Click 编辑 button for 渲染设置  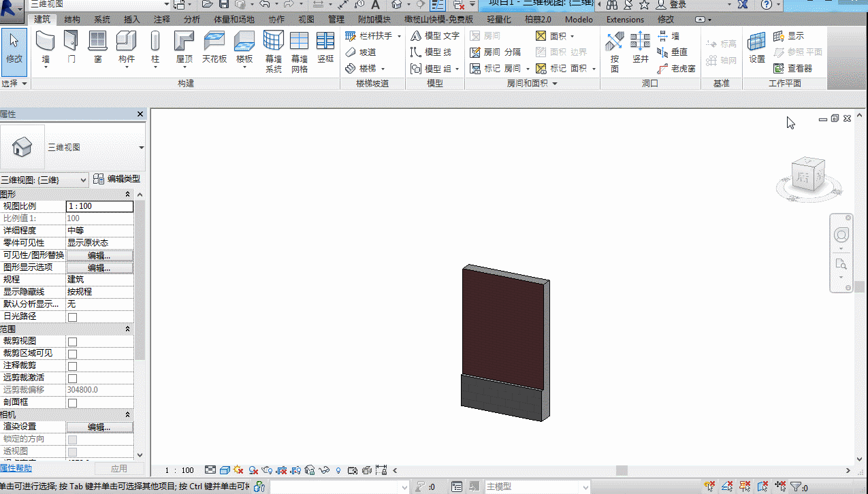[99, 427]
